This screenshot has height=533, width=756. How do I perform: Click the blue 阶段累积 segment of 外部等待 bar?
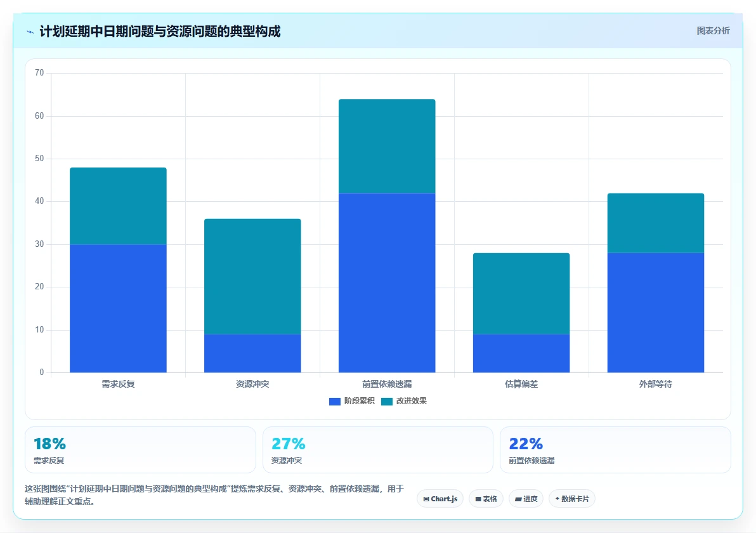tap(656, 313)
